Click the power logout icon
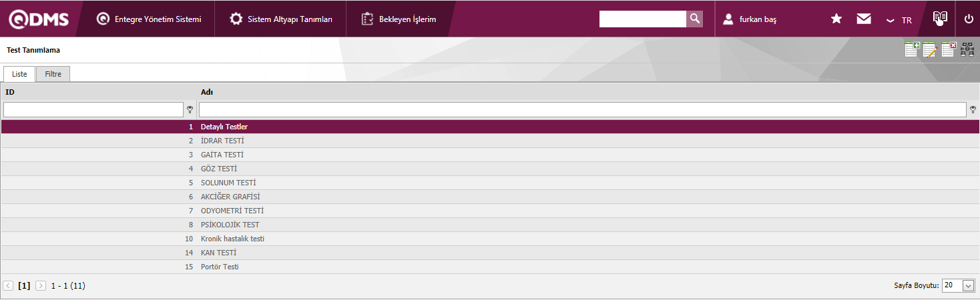The image size is (980, 300). pos(969,19)
